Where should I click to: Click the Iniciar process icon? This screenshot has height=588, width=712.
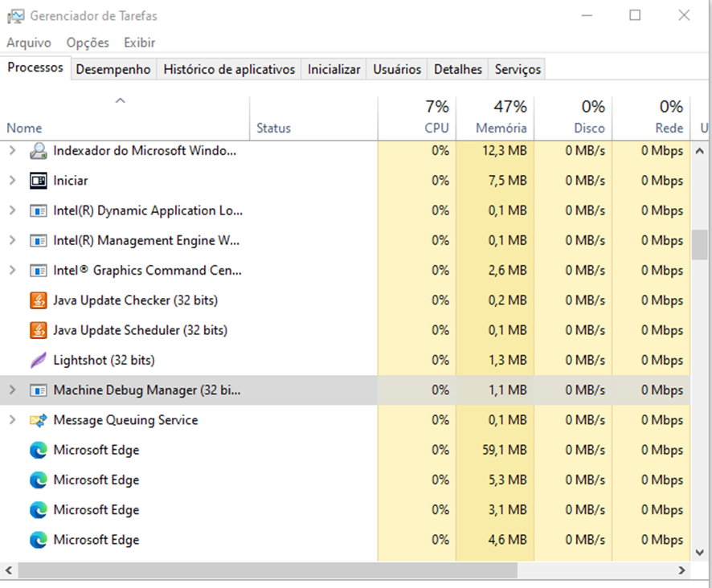(x=38, y=181)
